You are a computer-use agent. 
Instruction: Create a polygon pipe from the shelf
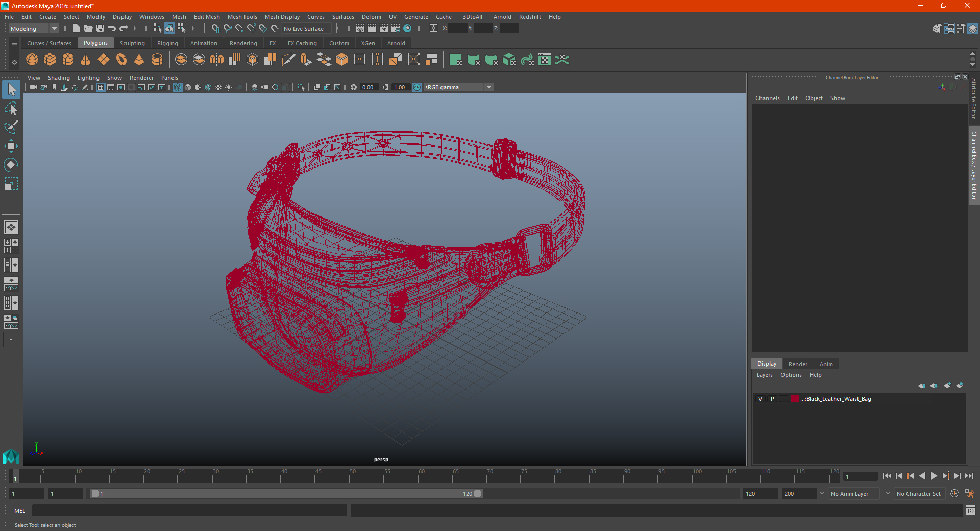[157, 60]
